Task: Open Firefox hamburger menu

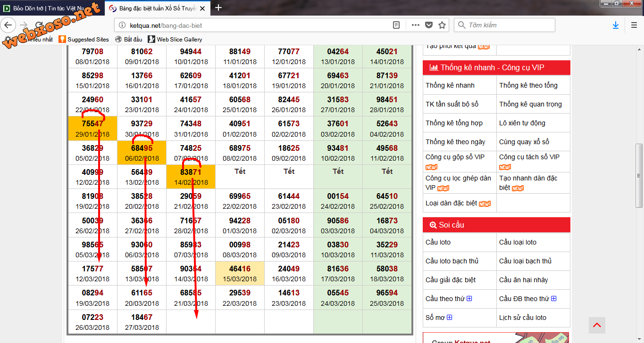Action: click(x=634, y=25)
